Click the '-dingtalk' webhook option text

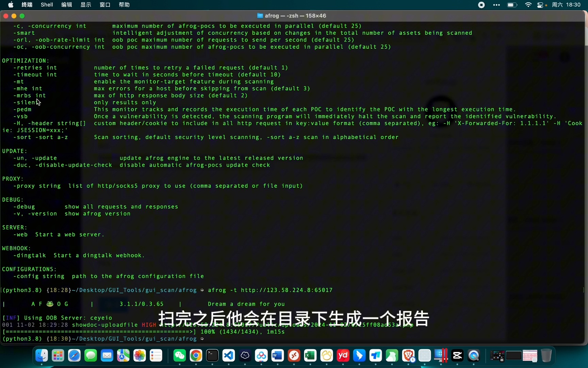pos(30,256)
